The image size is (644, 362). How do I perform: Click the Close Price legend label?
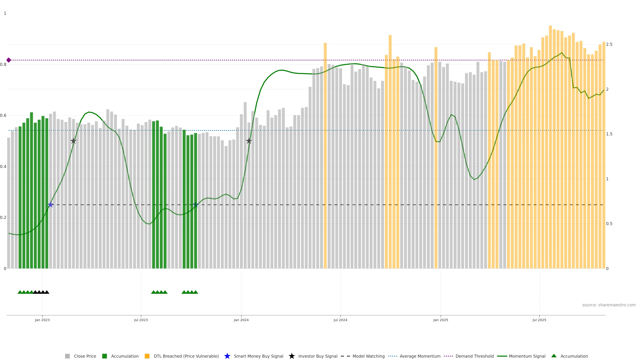pyautogui.click(x=85, y=356)
